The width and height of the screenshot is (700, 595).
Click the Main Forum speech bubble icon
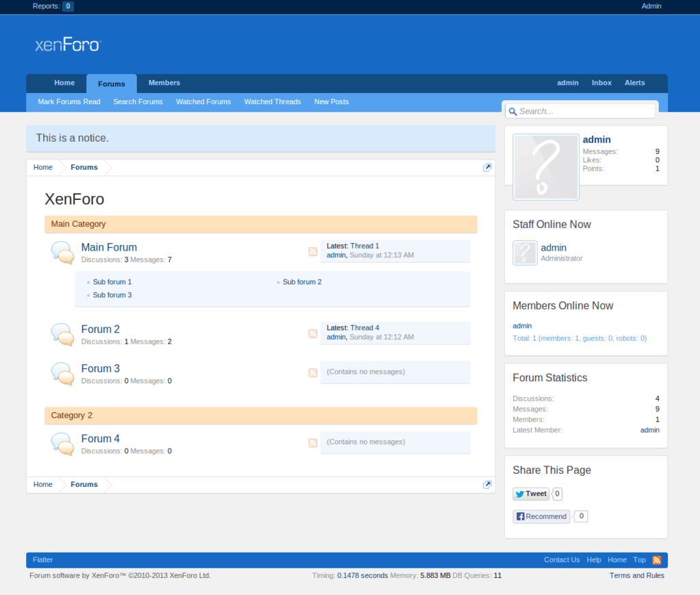pyautogui.click(x=62, y=253)
